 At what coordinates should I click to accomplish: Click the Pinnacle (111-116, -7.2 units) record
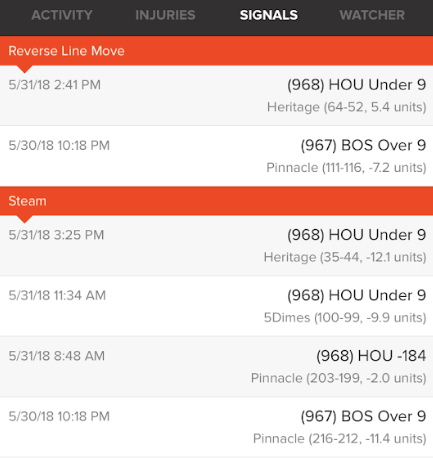click(346, 168)
